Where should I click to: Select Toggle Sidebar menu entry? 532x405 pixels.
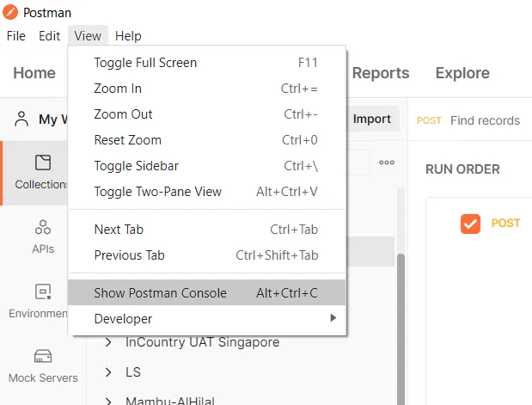[206, 166]
